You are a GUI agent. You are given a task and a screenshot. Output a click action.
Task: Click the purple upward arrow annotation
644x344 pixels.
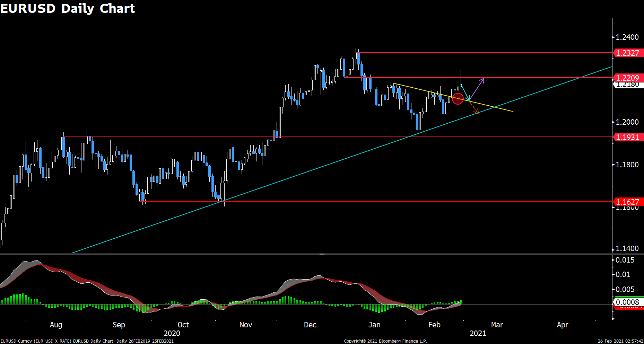[x=477, y=89]
